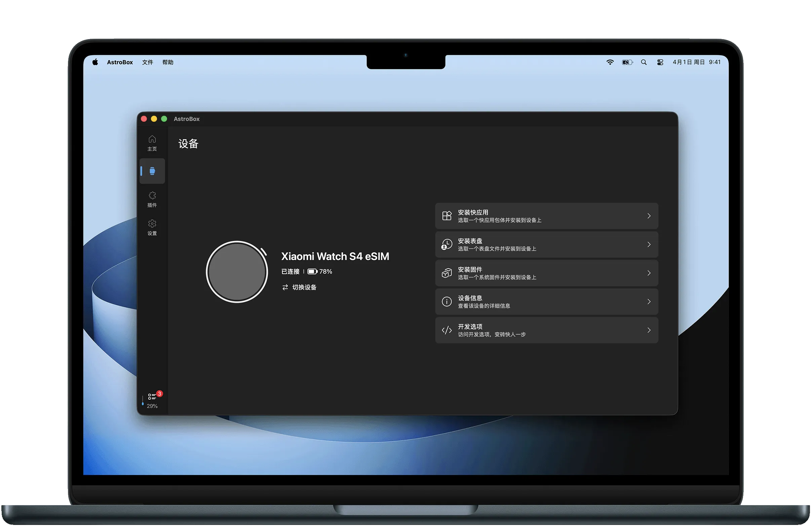Click the switch device arrows icon
The image size is (812, 530).
(285, 287)
